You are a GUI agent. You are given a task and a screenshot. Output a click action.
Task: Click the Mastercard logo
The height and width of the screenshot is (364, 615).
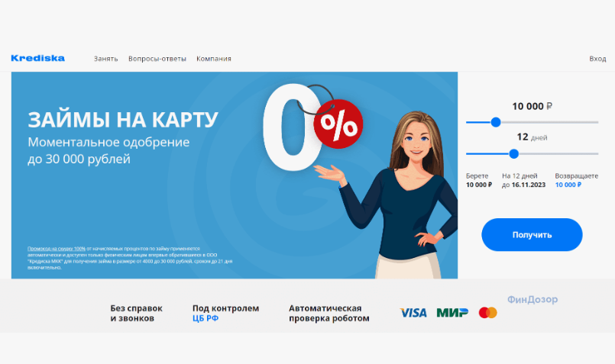pos(488,313)
